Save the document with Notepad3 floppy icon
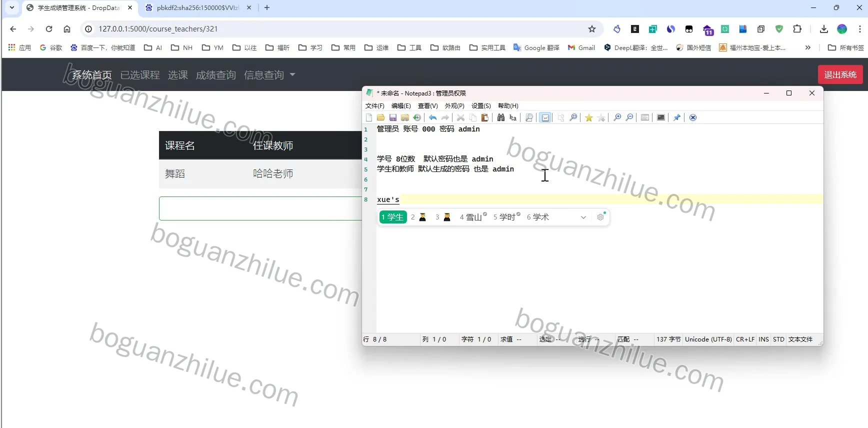868x428 pixels. [x=393, y=117]
